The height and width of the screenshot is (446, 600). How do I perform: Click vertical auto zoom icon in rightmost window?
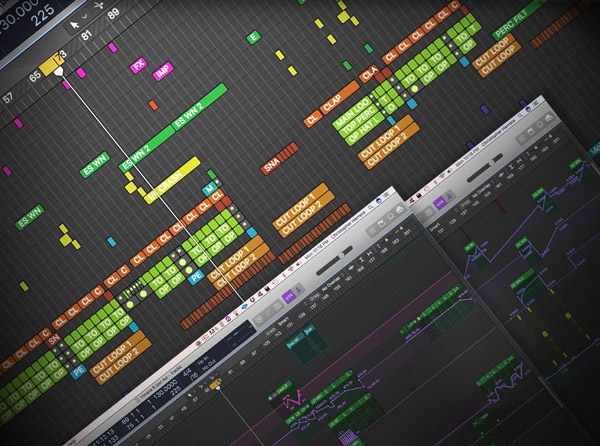tap(511, 167)
